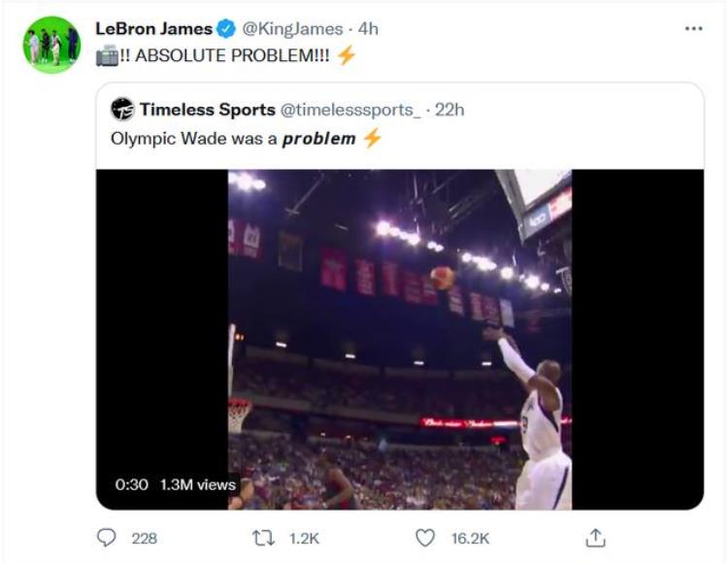Click the retweet arrows icon
The height and width of the screenshot is (563, 728).
click(x=263, y=539)
